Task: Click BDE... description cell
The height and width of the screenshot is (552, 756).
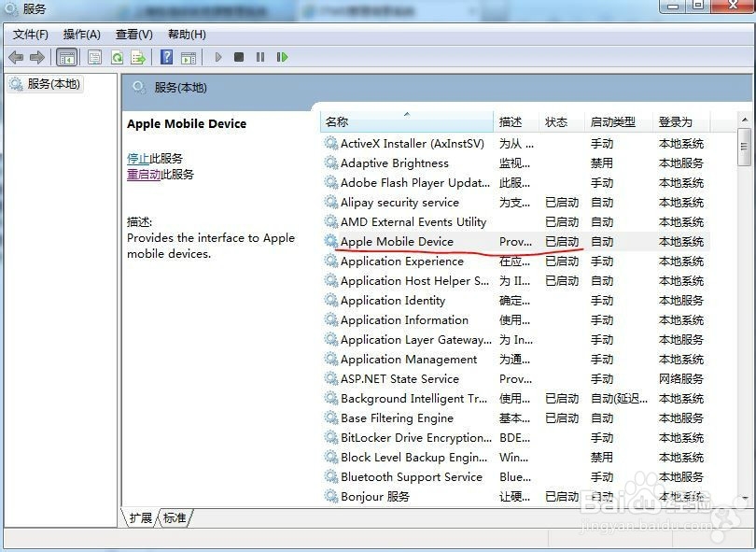Action: 514,438
